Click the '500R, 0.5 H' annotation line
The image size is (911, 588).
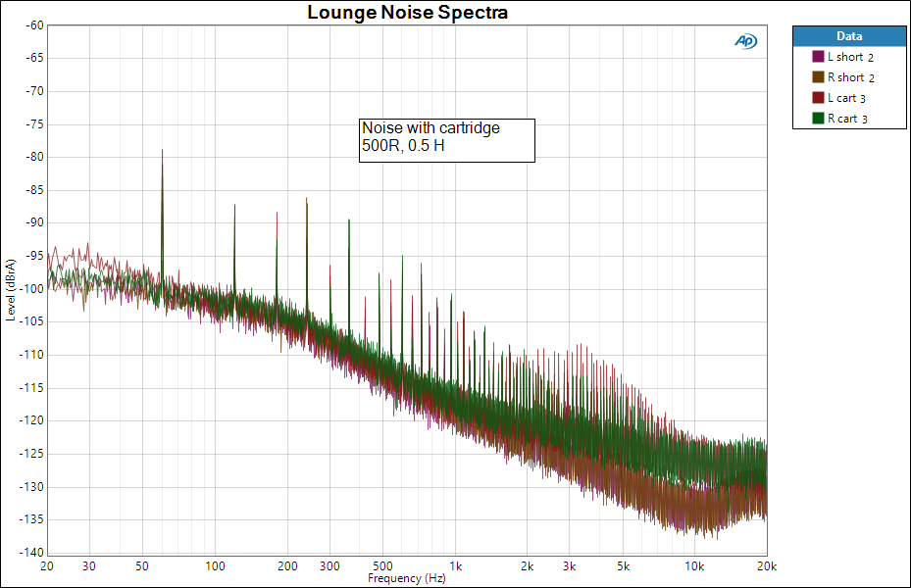[x=403, y=146]
